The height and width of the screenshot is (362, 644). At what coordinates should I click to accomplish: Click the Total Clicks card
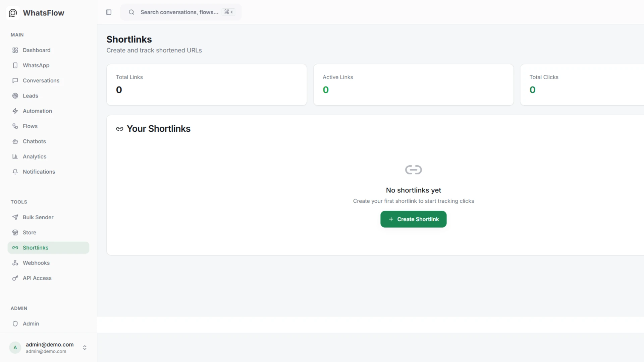[582, 85]
